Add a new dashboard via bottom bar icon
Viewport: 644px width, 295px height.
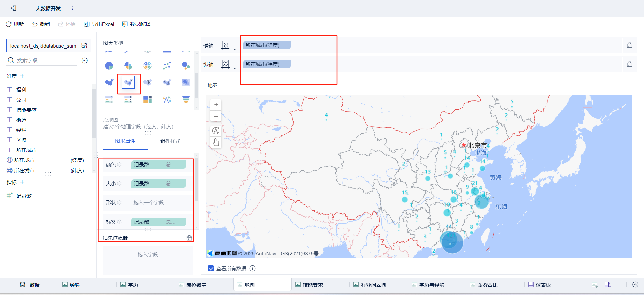[x=608, y=285]
